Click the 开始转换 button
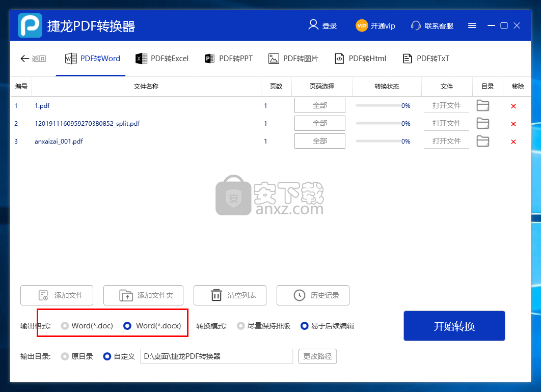 point(454,326)
